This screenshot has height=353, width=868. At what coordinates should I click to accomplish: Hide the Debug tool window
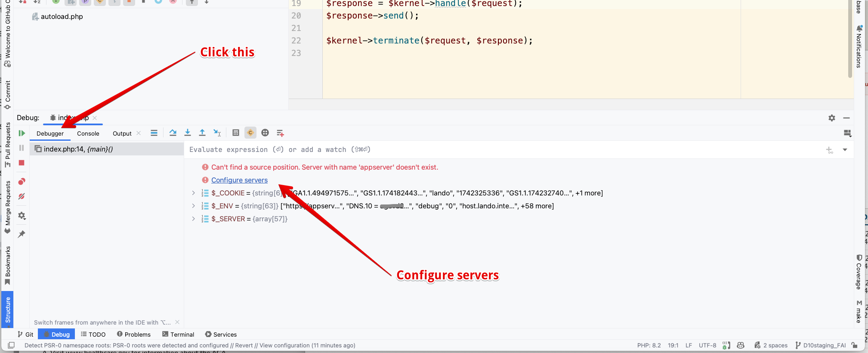(846, 118)
